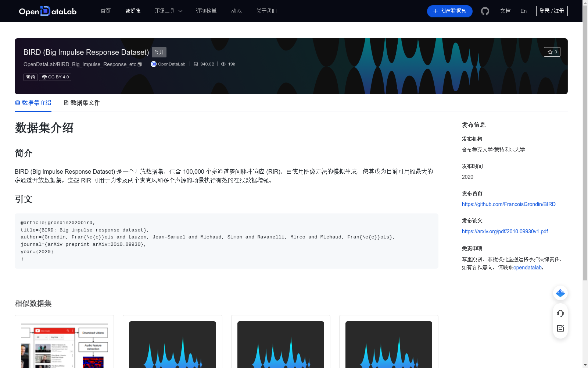Click the citation BibTeX code block
588x368 pixels.
[226, 241]
